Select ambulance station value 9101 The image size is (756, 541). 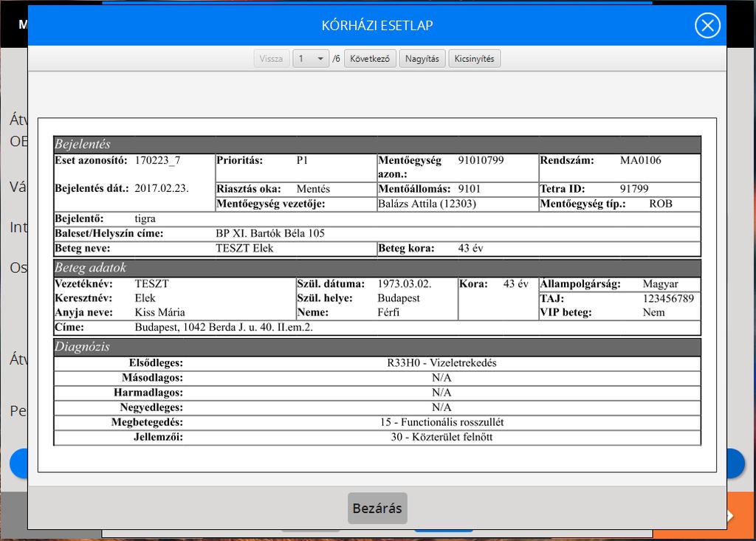[469, 189]
